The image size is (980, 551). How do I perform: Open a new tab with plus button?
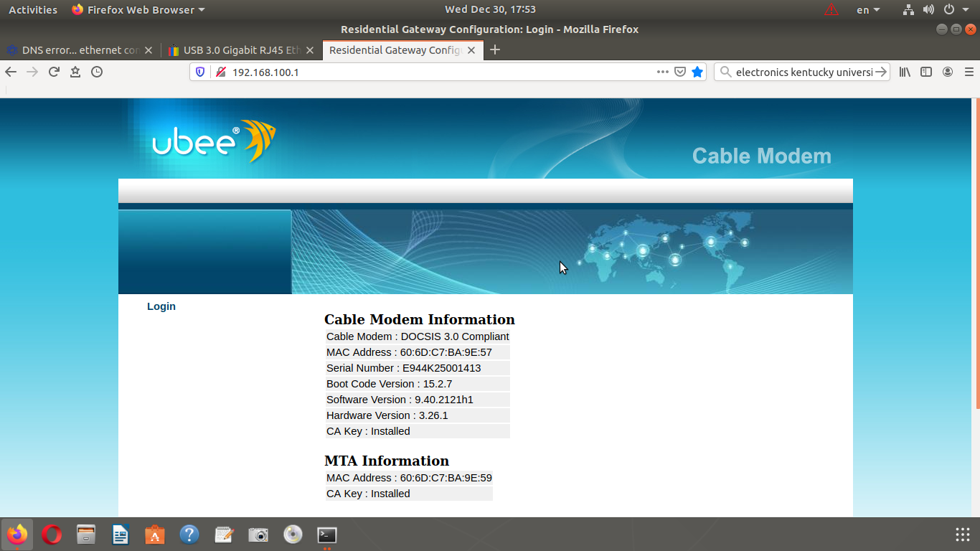[x=494, y=50]
